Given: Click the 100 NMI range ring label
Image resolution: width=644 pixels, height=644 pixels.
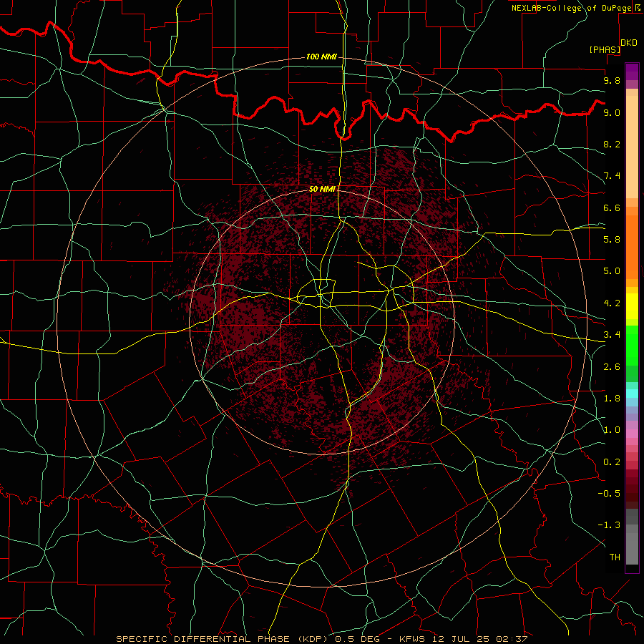Looking at the screenshot, I should (x=321, y=57).
